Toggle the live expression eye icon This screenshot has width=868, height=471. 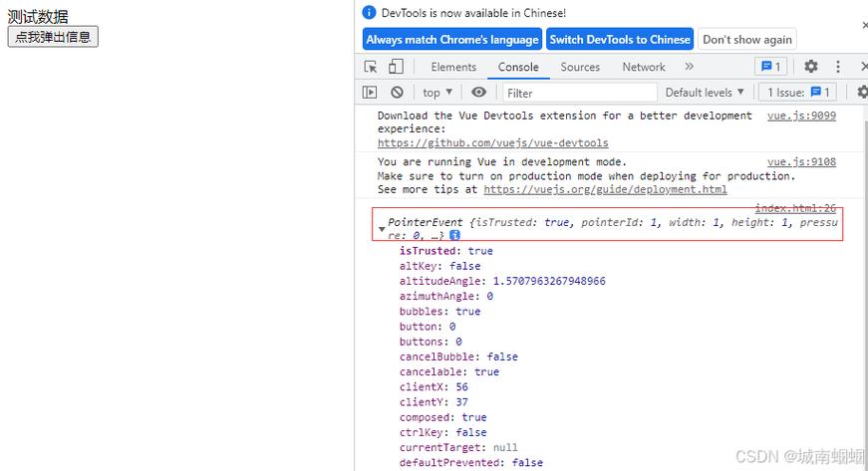pyautogui.click(x=479, y=93)
